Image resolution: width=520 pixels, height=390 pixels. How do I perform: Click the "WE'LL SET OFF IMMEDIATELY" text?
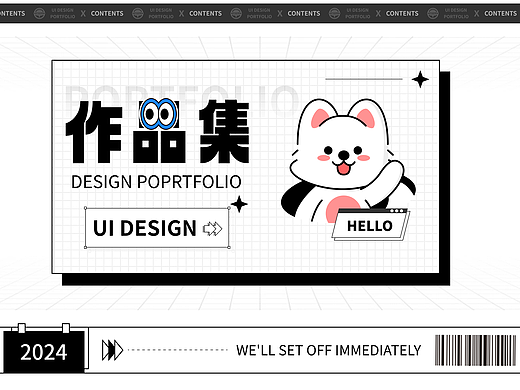coord(329,350)
